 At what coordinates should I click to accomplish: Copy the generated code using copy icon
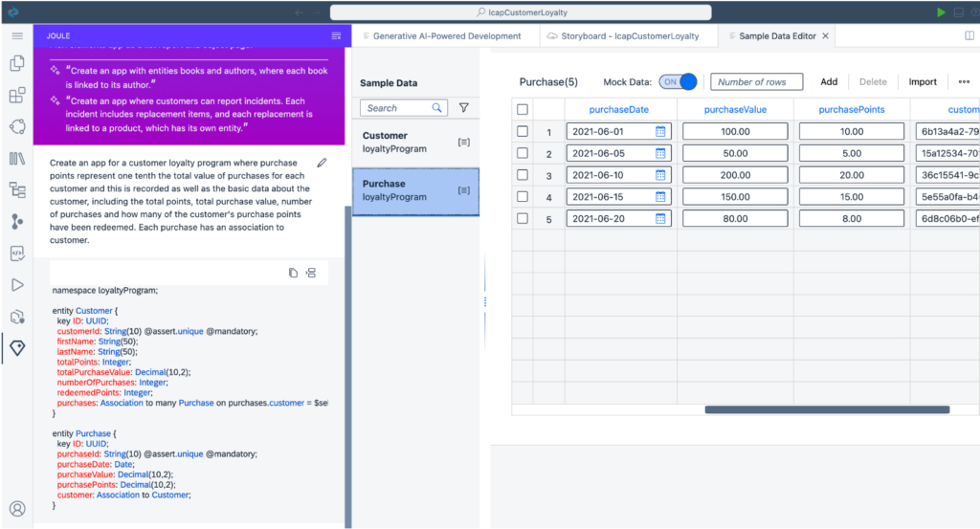pyautogui.click(x=293, y=273)
